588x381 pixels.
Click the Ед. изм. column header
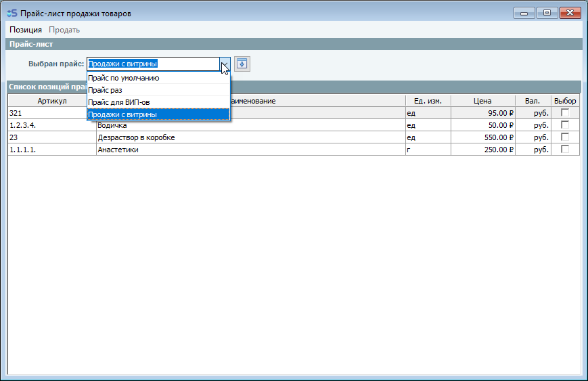coord(428,101)
